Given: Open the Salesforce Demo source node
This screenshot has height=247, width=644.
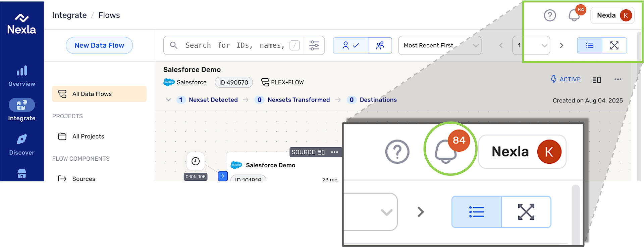Looking at the screenshot, I should click(270, 165).
